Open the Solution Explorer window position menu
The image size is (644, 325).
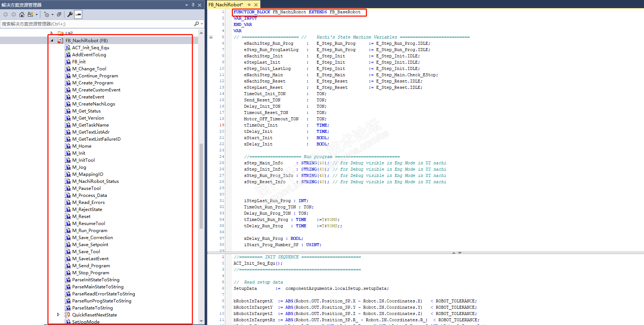coord(187,5)
